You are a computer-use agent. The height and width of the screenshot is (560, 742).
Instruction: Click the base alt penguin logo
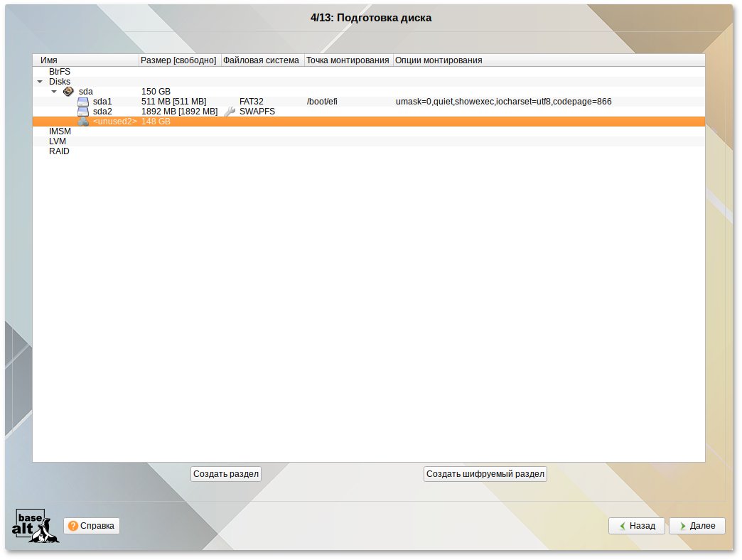(34, 526)
